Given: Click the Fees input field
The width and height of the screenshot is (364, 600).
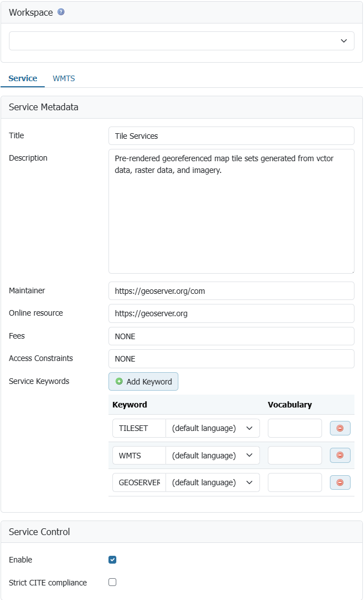Looking at the screenshot, I should (x=231, y=336).
